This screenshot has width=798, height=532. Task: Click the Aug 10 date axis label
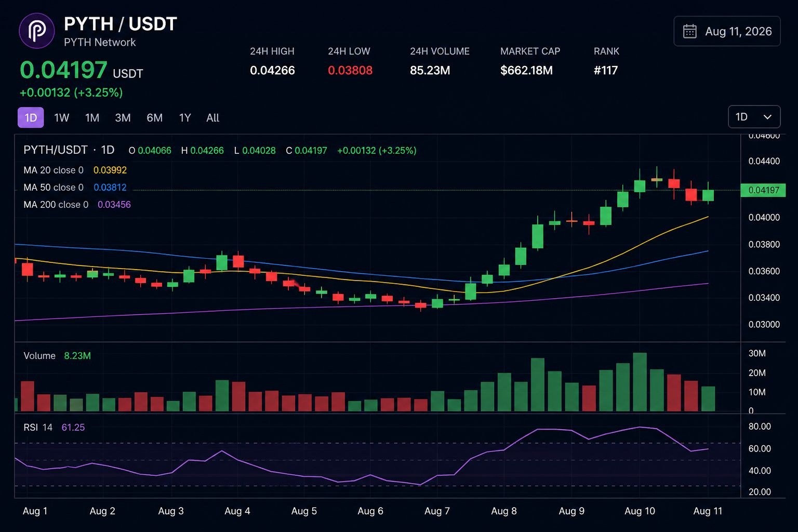click(x=640, y=511)
